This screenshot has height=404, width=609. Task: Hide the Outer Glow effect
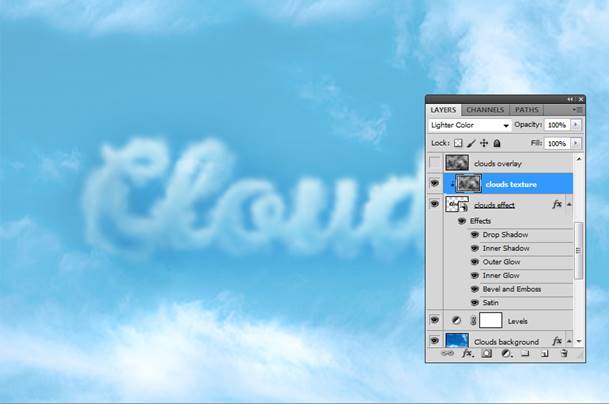[475, 262]
